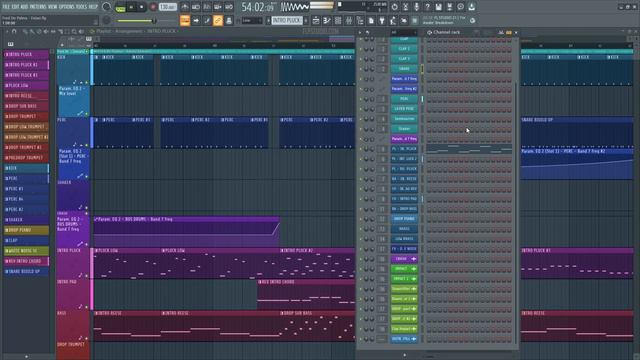Open the Channel rack view icon
Screen dimensions: 640x360
pyautogui.click(x=338, y=20)
